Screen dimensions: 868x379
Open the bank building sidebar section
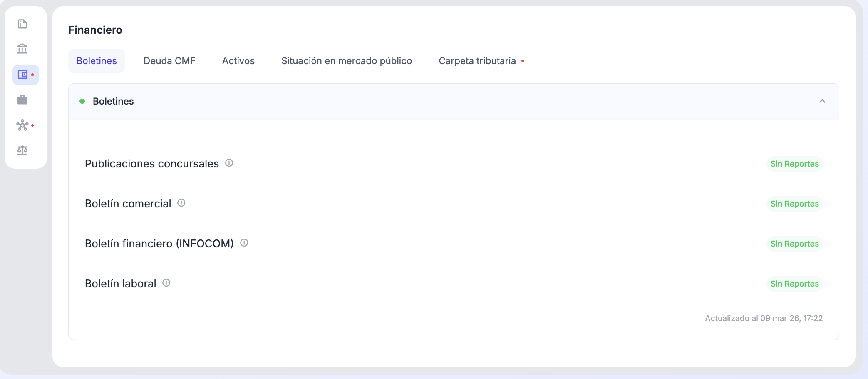[22, 49]
